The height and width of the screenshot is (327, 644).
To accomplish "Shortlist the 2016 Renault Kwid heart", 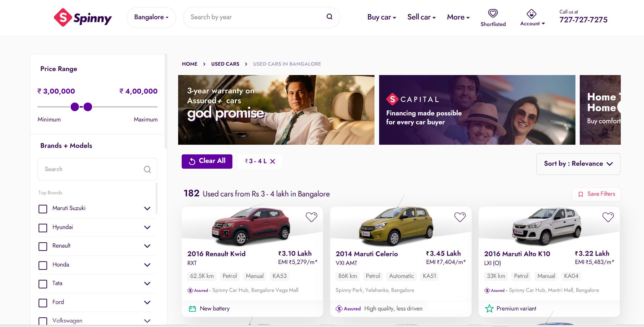I will point(311,217).
